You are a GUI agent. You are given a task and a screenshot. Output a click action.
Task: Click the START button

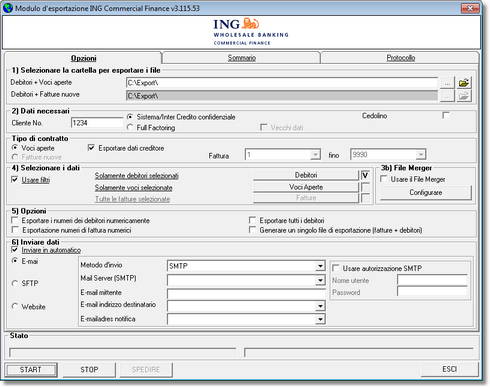click(x=31, y=370)
